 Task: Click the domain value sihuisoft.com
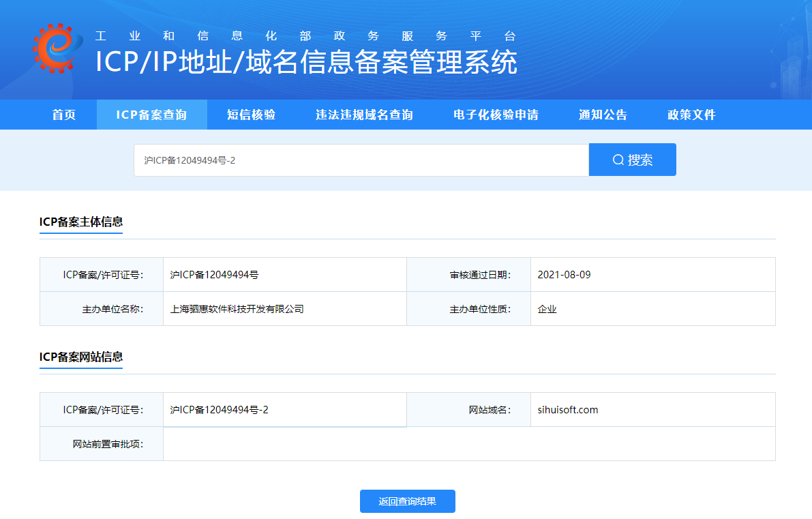coord(567,410)
